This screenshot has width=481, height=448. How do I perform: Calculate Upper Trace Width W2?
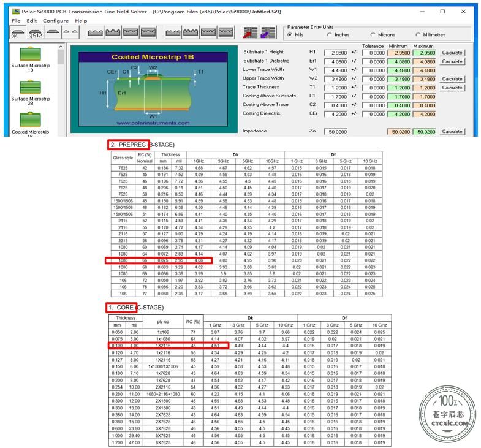(452, 79)
